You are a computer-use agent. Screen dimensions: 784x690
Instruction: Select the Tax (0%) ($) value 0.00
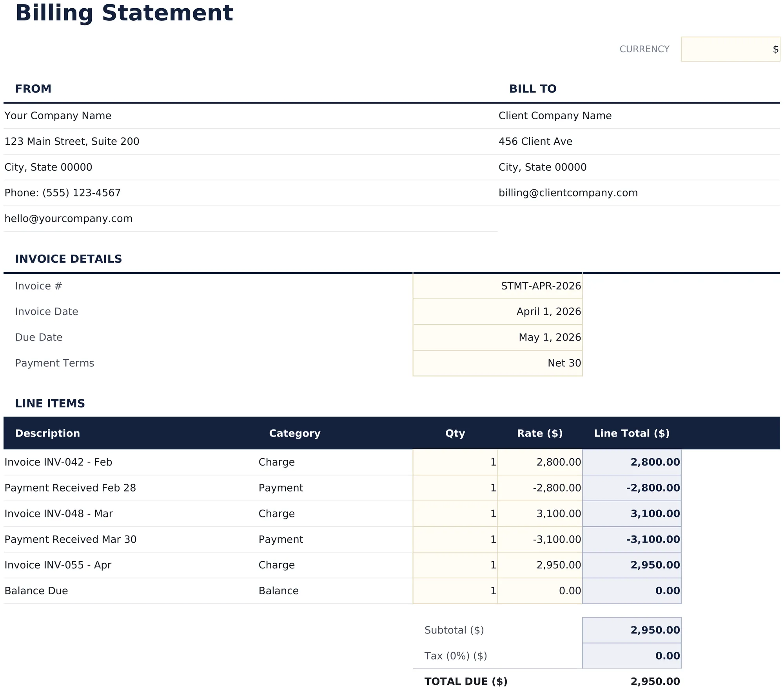pos(632,656)
